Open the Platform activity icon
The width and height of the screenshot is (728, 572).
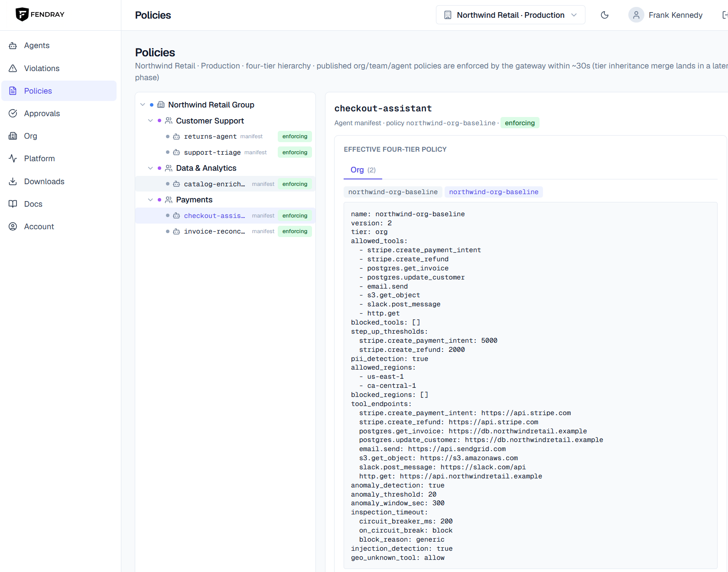13,158
